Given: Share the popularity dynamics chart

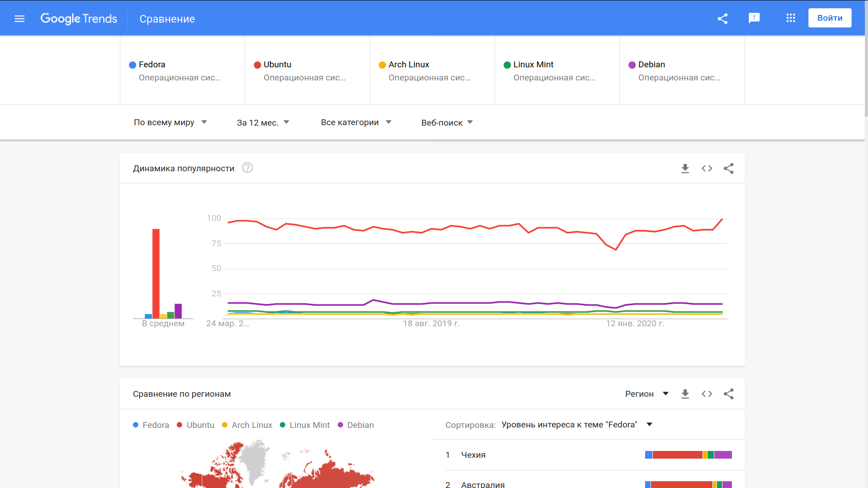Looking at the screenshot, I should pyautogui.click(x=729, y=169).
